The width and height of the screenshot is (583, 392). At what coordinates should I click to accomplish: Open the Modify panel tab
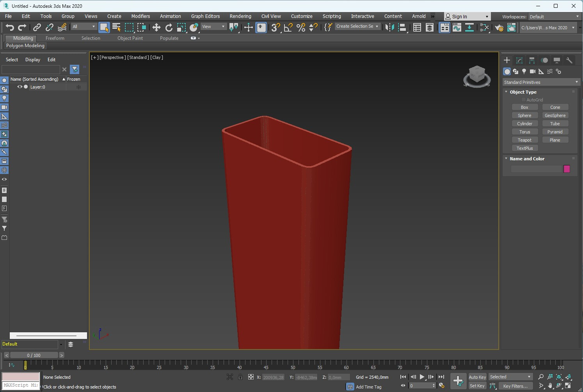point(519,60)
